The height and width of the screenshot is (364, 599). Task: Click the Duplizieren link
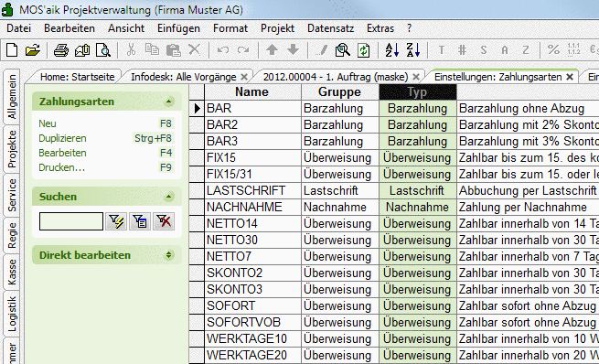click(x=62, y=138)
